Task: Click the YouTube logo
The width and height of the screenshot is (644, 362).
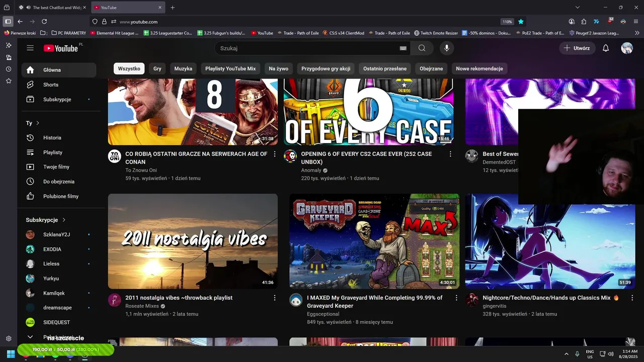Action: pos(61,48)
